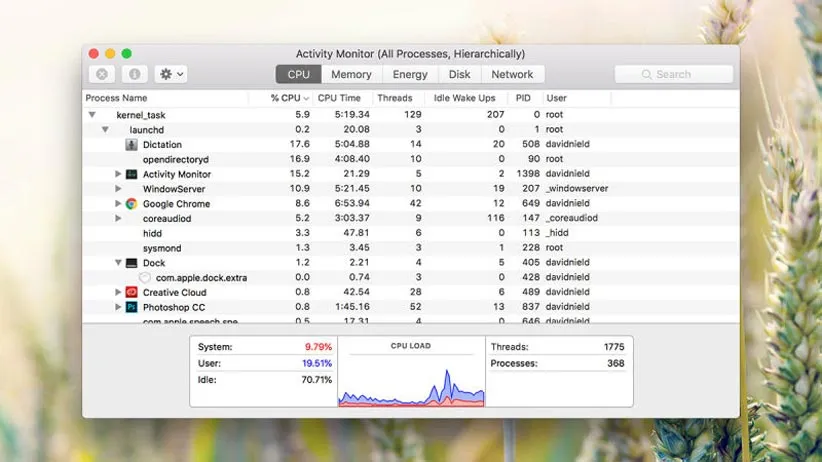Expand the Photoshop CC process row

pyautogui.click(x=118, y=307)
